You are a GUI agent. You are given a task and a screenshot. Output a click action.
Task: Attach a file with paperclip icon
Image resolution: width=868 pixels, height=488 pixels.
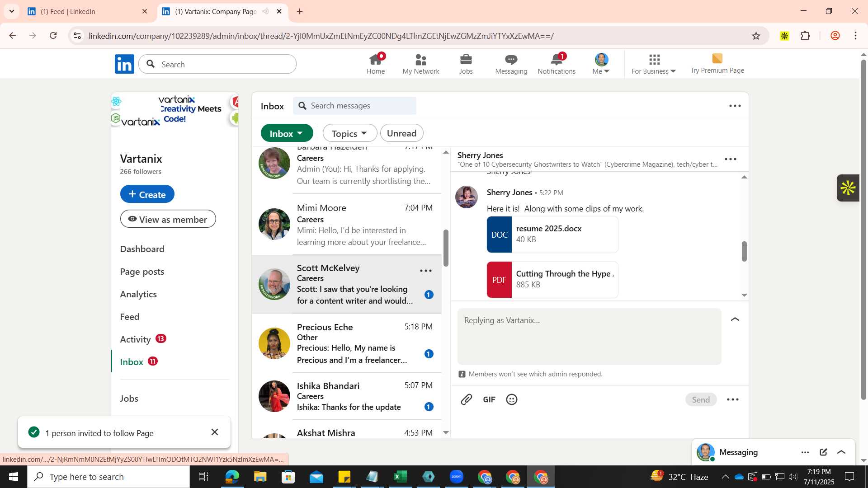click(x=467, y=399)
